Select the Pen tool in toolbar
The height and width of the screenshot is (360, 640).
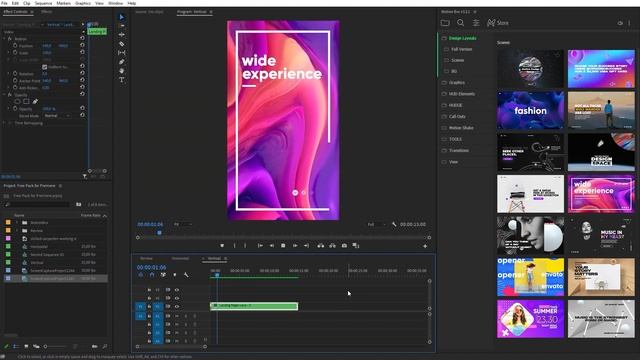[x=122, y=62]
